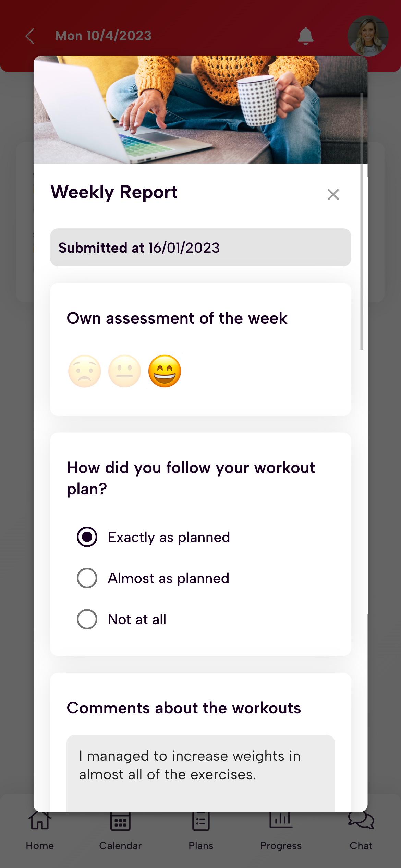401x868 pixels.
Task: Tap the back arrow in the header
Action: [30, 36]
